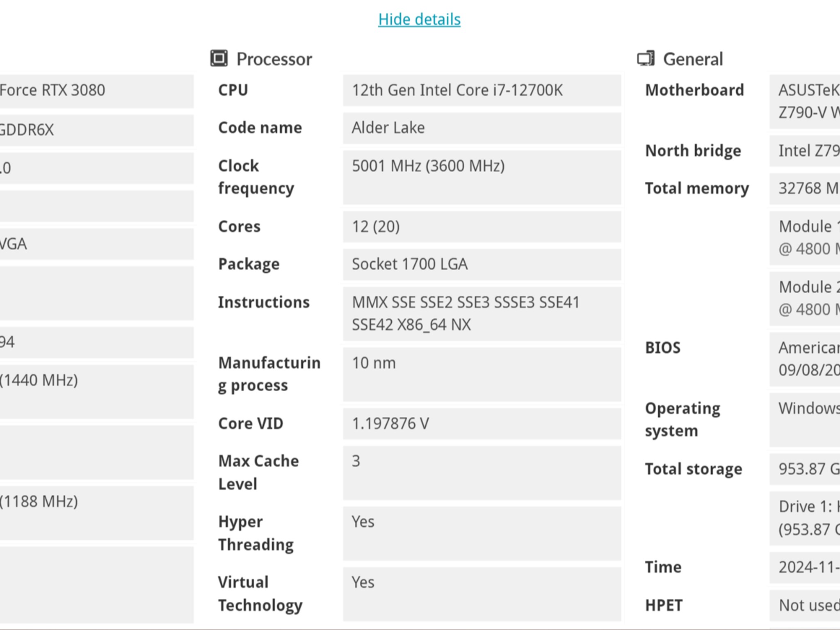Click the Virtual Technology row label
Image resolution: width=840 pixels, height=630 pixels.
260,594
